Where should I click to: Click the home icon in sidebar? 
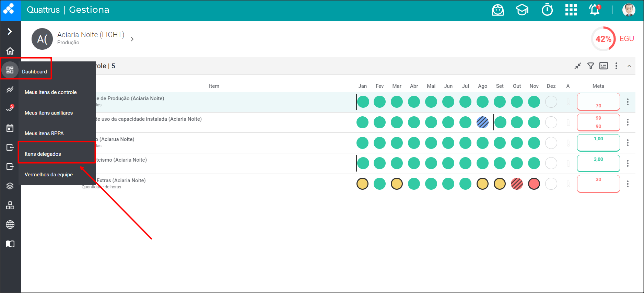(10, 51)
